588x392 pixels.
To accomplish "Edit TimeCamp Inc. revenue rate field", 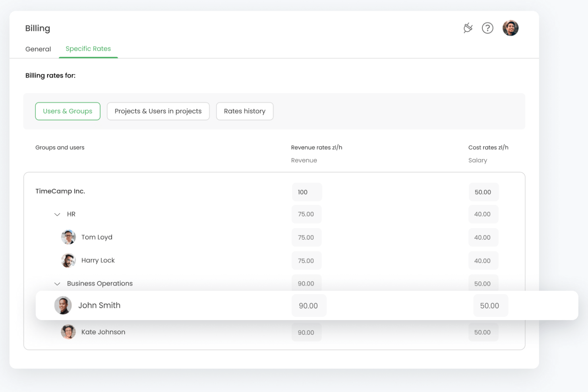I will [x=307, y=192].
